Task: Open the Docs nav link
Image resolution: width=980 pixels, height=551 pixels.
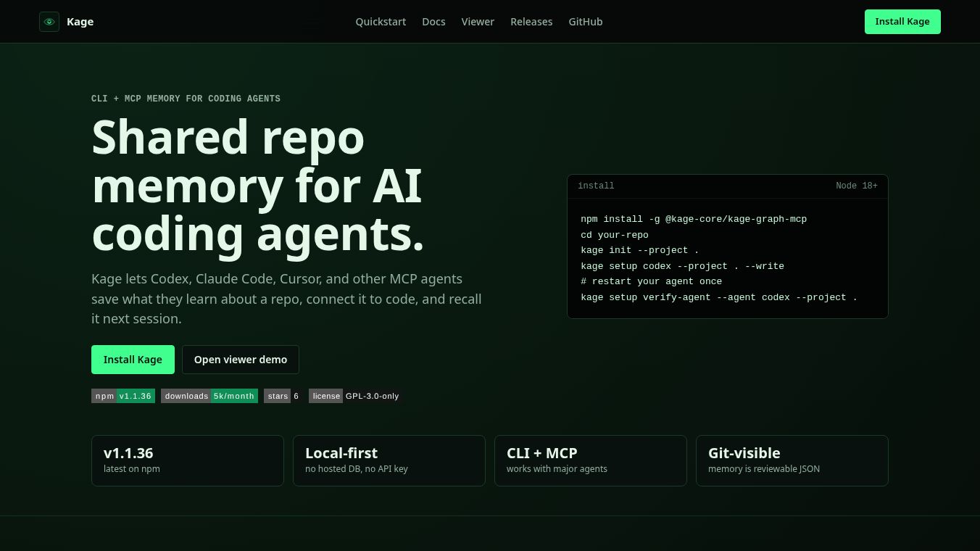Action: click(433, 22)
